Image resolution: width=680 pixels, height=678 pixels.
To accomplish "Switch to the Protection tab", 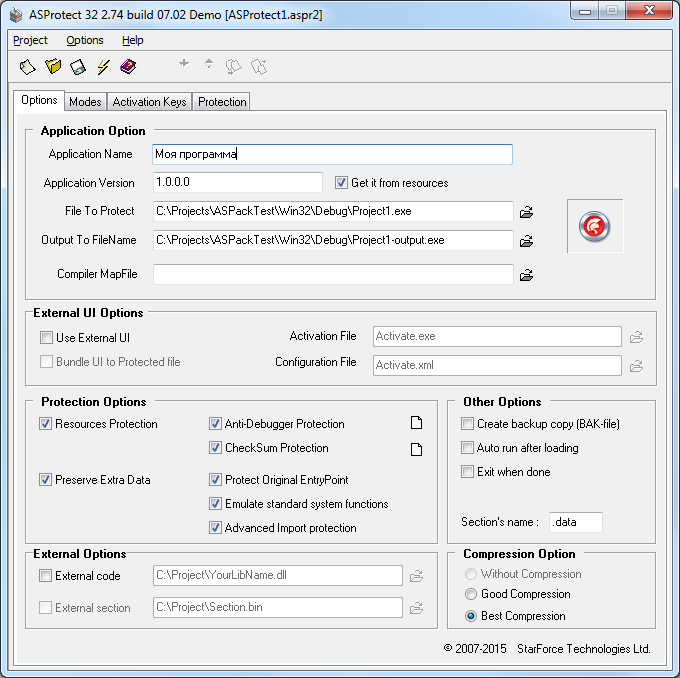I will (x=222, y=102).
